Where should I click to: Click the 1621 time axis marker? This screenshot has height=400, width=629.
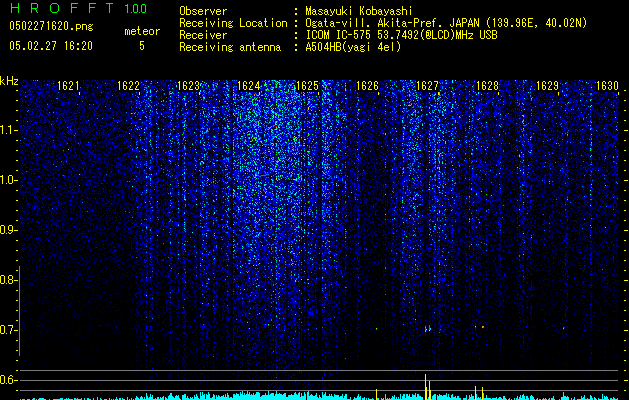[69, 86]
